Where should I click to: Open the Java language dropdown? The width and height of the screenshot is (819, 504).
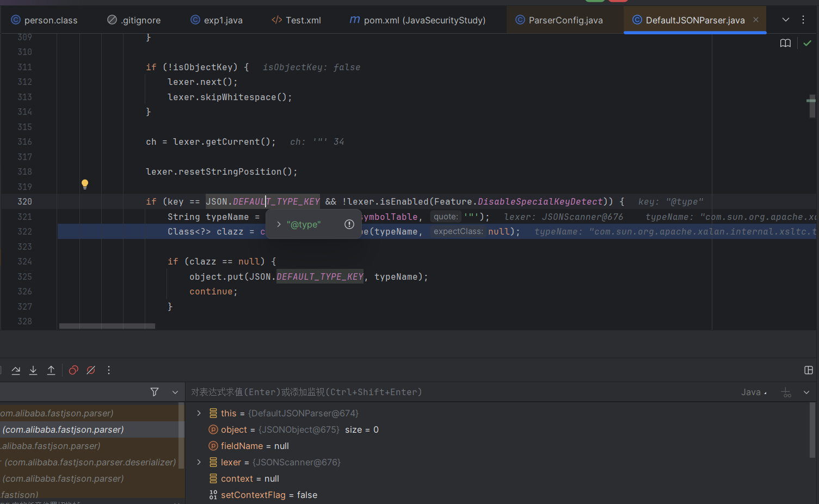coord(754,392)
